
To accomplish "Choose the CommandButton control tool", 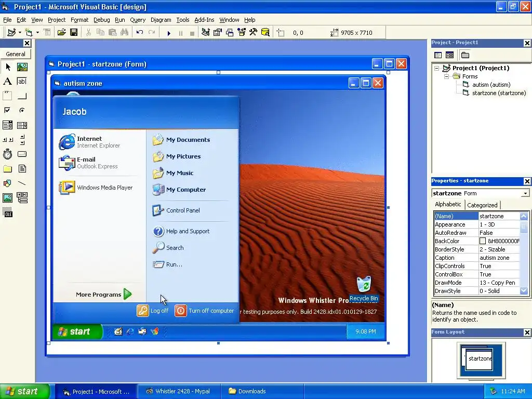I will [x=22, y=96].
